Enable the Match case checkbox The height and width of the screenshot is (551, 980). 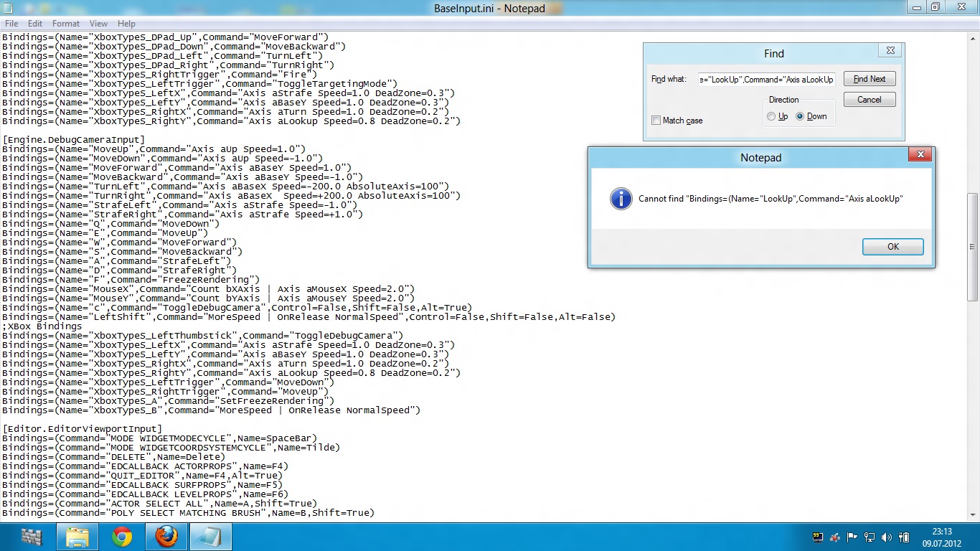pyautogui.click(x=656, y=121)
